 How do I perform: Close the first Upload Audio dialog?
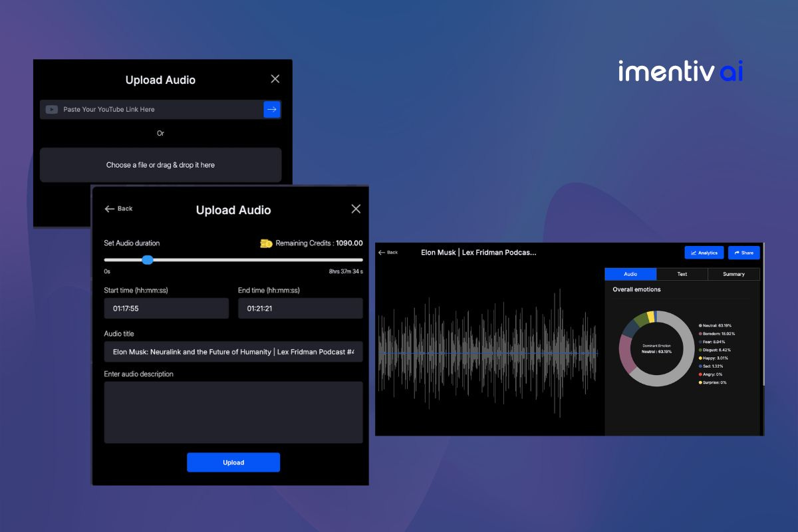[x=275, y=79]
